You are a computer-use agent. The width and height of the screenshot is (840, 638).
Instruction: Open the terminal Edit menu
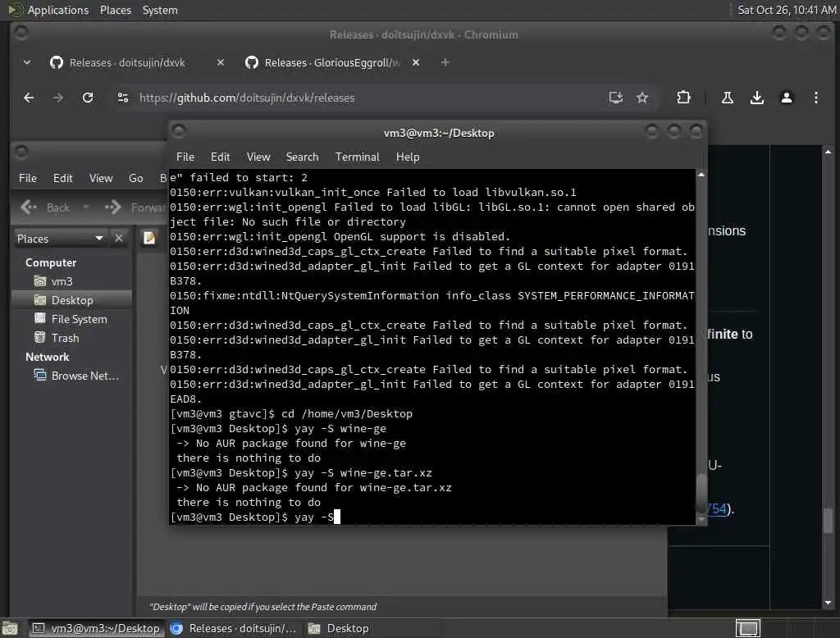point(220,157)
